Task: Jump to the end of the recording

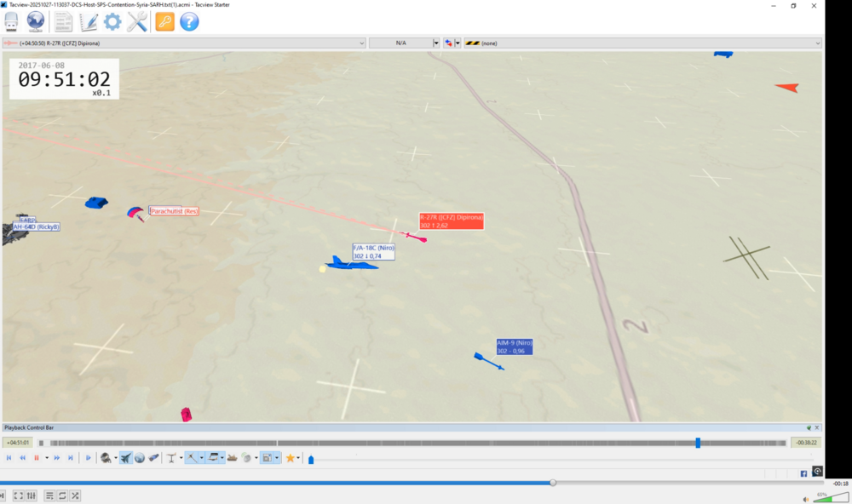Action: 71,458
